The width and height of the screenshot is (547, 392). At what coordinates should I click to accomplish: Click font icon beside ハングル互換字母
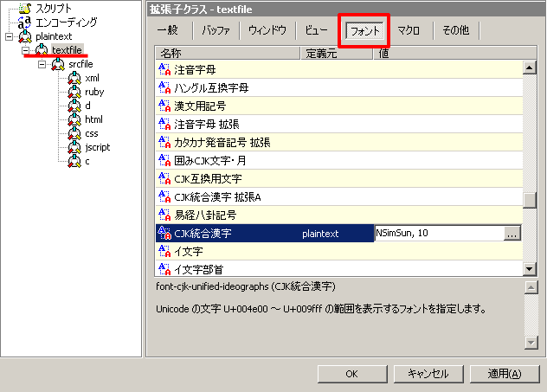pyautogui.click(x=164, y=87)
